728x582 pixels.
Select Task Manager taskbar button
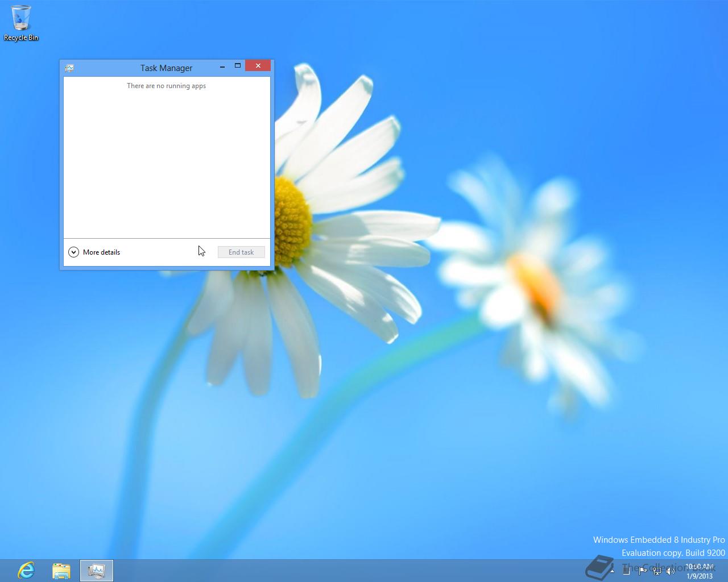tap(97, 571)
